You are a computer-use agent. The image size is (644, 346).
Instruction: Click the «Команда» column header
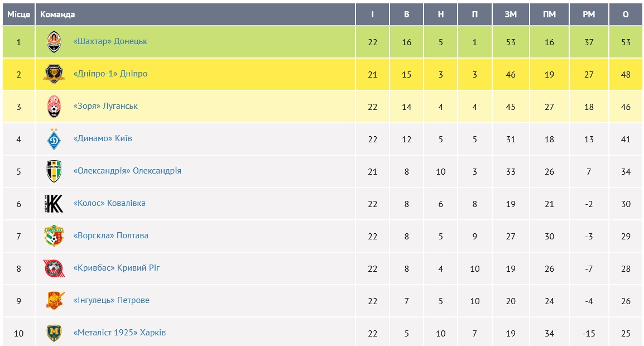tap(57, 15)
